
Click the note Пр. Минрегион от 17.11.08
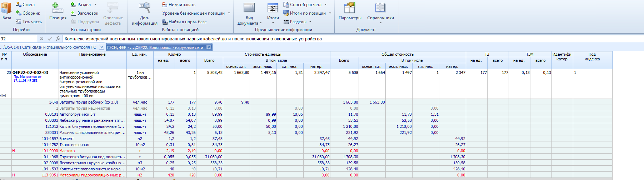click(28, 79)
